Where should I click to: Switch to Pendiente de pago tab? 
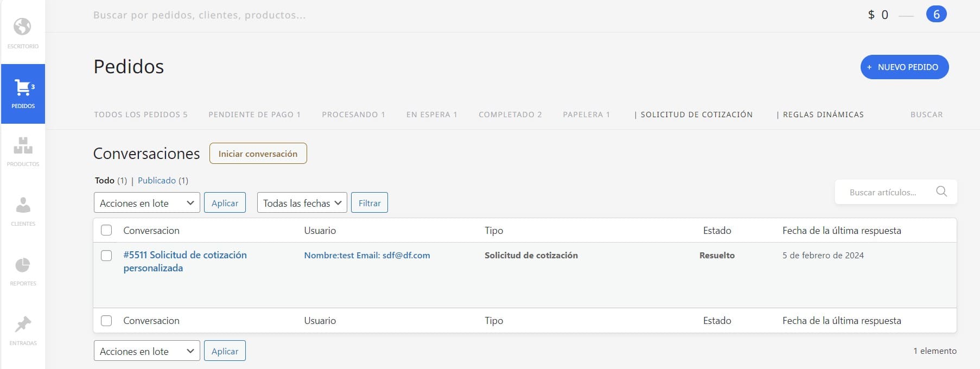pos(254,114)
